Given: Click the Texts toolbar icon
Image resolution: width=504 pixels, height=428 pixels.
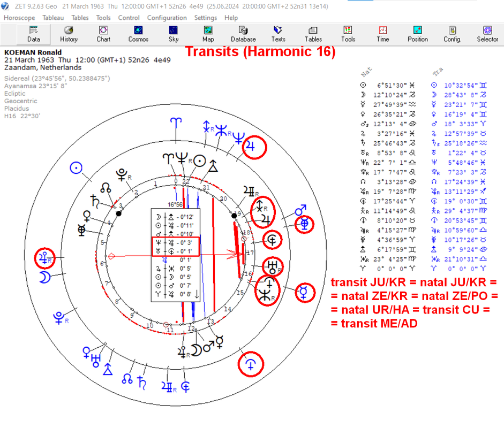Looking at the screenshot, I should (278, 34).
